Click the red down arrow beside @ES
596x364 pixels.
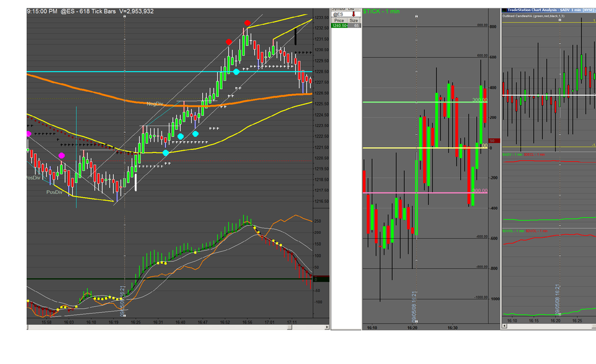pyautogui.click(x=353, y=14)
